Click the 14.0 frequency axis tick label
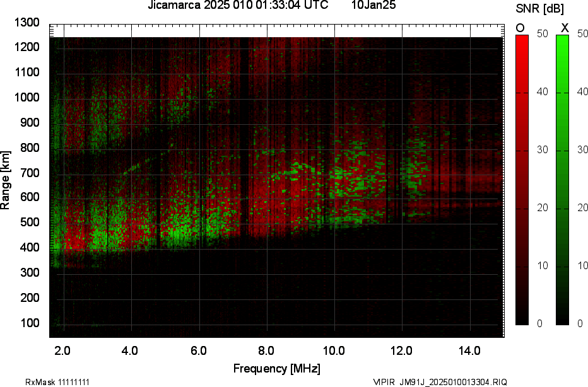588x387 pixels. point(469,350)
